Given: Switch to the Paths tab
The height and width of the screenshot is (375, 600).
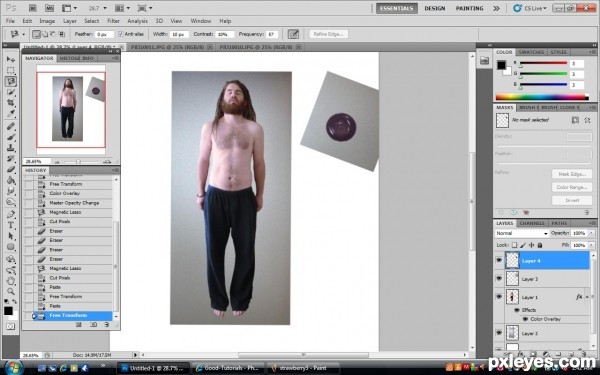Looking at the screenshot, I should tap(559, 223).
